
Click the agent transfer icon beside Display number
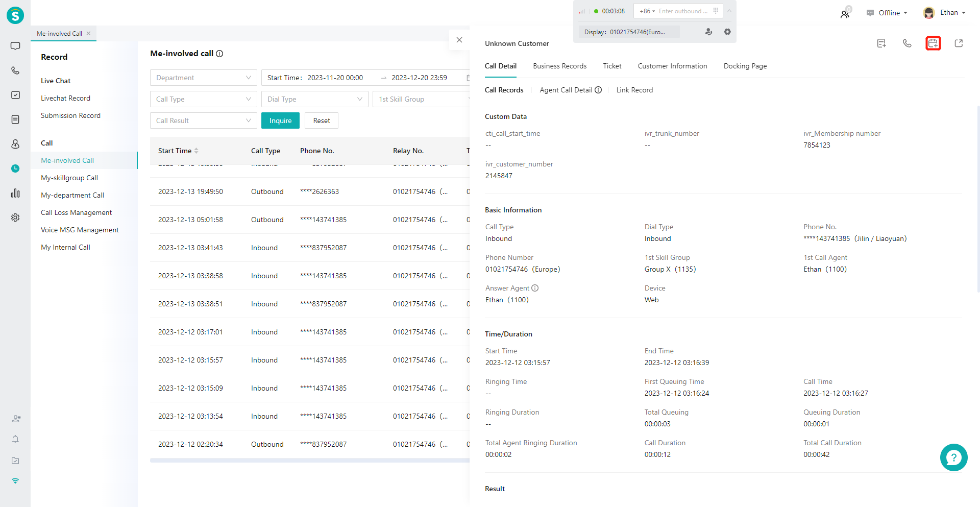tap(708, 32)
